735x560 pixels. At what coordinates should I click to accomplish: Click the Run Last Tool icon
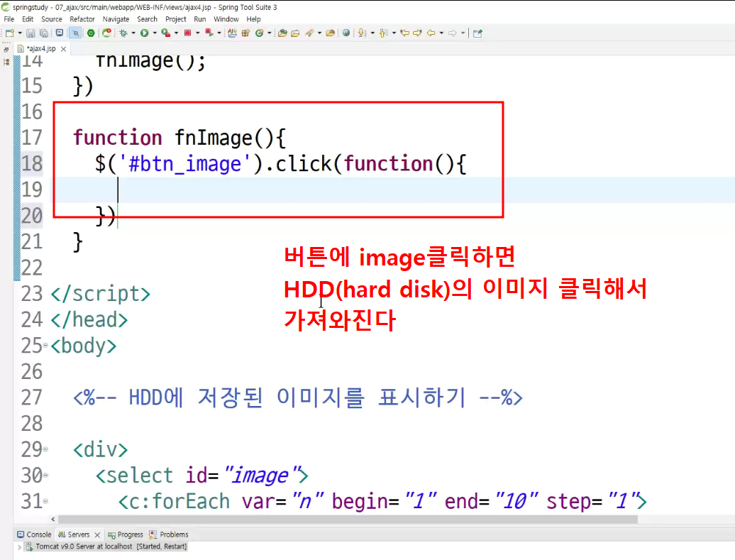click(x=165, y=33)
